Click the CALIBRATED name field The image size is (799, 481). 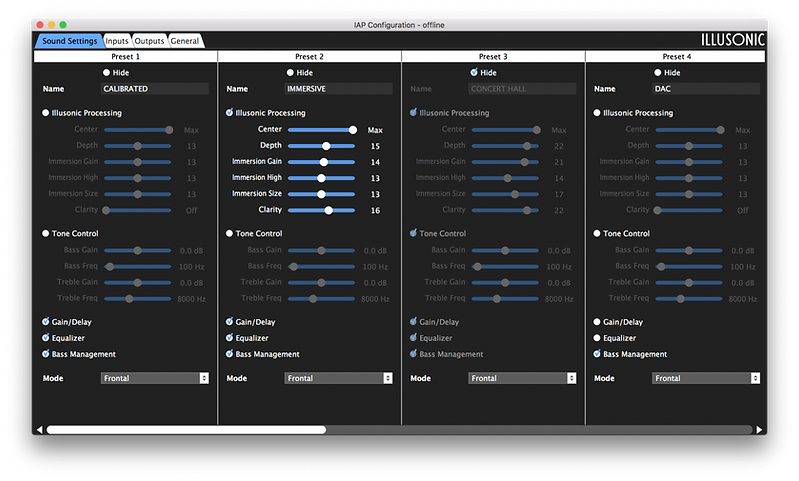155,89
